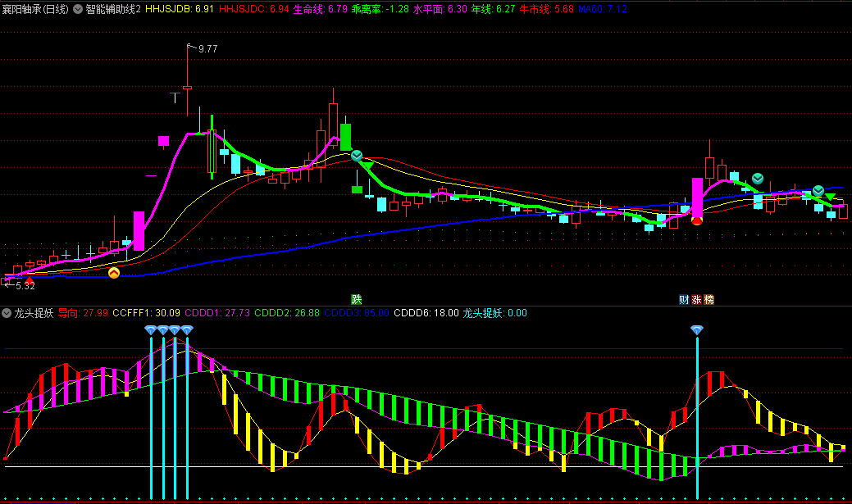Screen dimensions: 852x504
Task: Click the CCFFF1: 30.09 value
Action: point(146,313)
